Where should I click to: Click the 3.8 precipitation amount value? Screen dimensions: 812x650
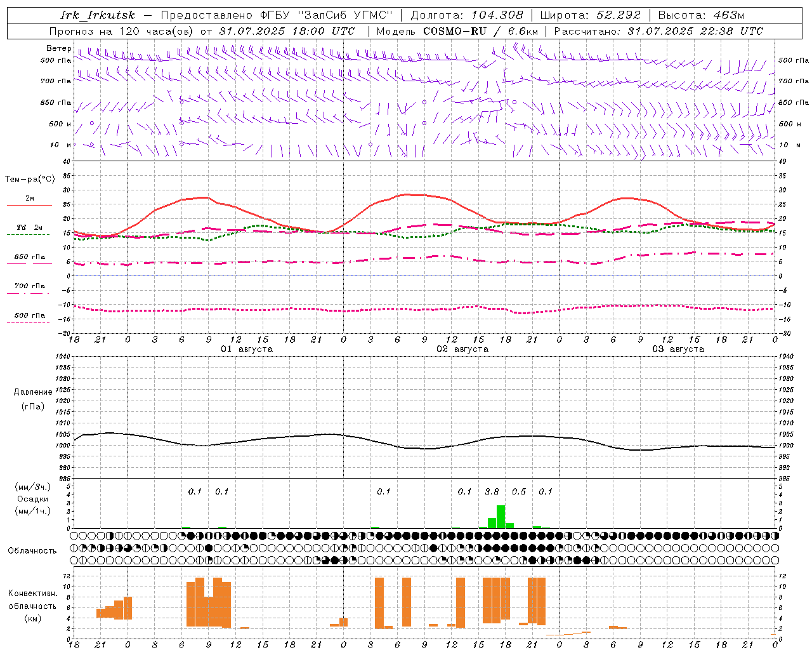[x=492, y=491]
